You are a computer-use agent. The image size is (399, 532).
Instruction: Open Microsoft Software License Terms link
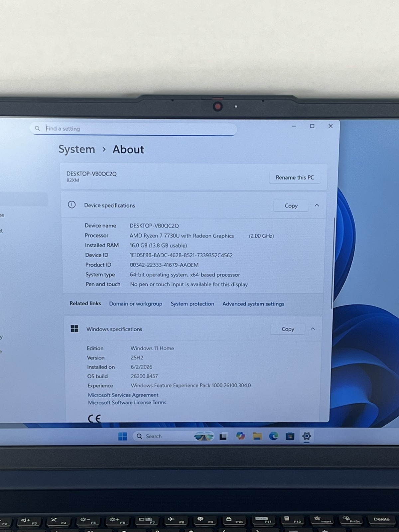pos(127,402)
